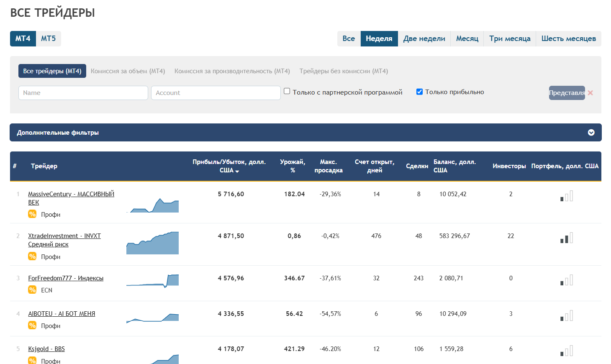611x364 pixels.
Task: Open MassiveCentury trader profile link
Action: (x=71, y=198)
